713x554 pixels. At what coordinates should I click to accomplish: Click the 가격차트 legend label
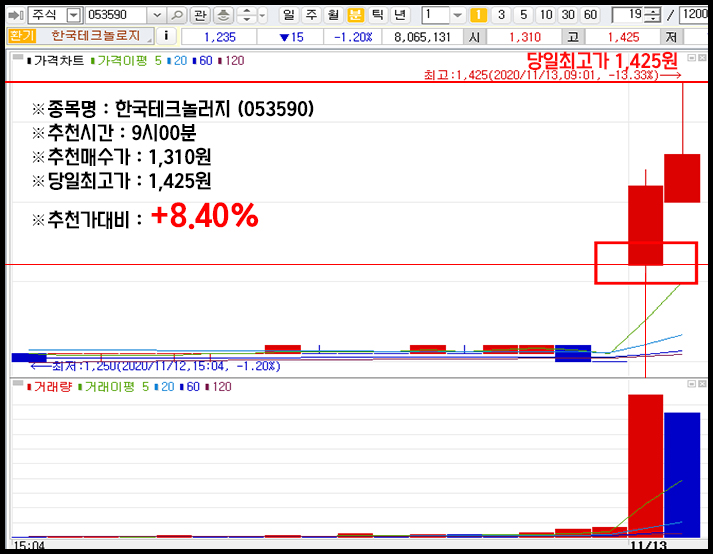coord(56,60)
